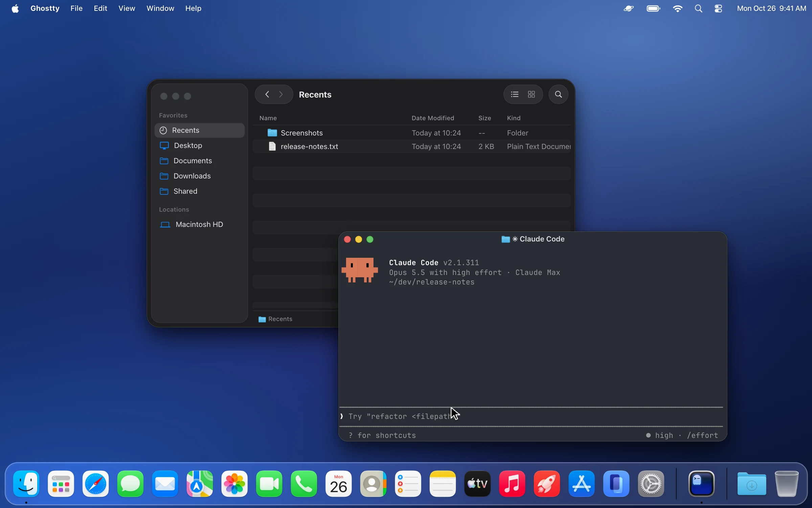Image resolution: width=812 pixels, height=508 pixels.
Task: Go back in Finder navigation
Action: pyautogui.click(x=267, y=94)
